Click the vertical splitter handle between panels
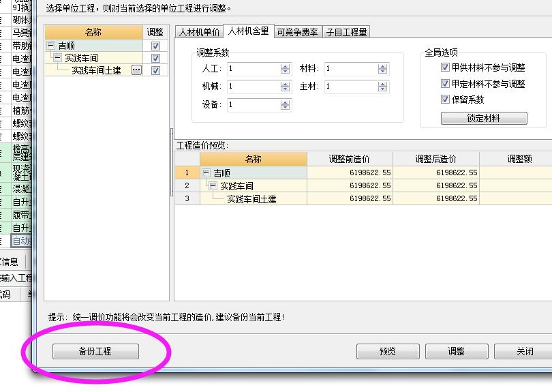552x392 pixels. point(172,162)
